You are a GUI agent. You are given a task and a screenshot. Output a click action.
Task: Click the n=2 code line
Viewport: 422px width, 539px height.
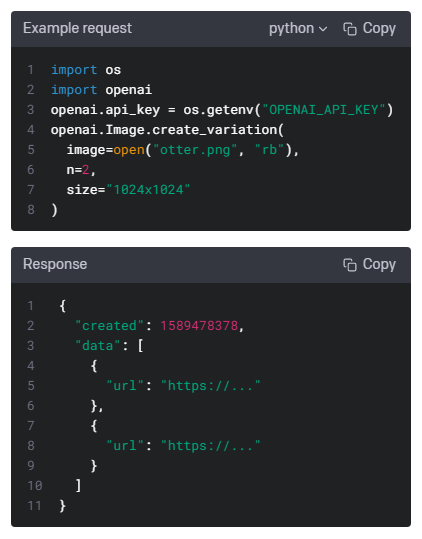pyautogui.click(x=81, y=170)
